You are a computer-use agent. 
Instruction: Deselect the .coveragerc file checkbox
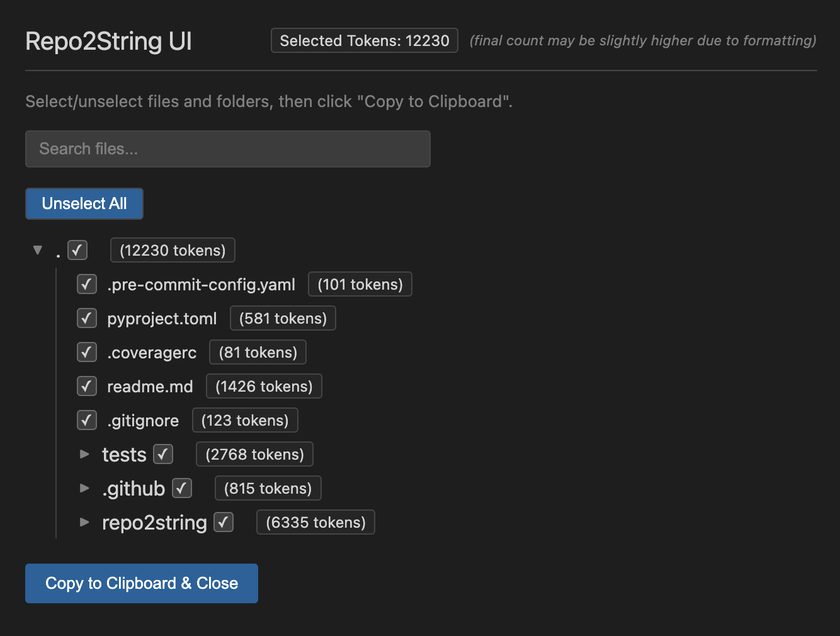[x=87, y=352]
